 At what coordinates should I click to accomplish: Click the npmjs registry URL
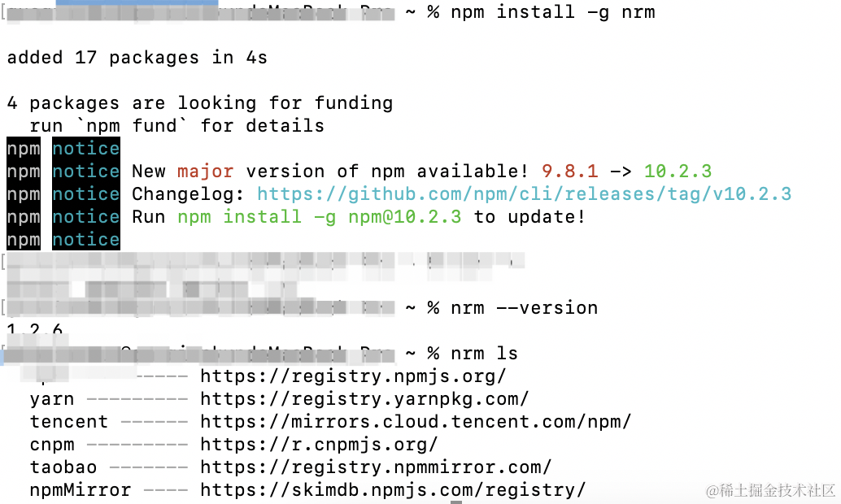pyautogui.click(x=353, y=376)
